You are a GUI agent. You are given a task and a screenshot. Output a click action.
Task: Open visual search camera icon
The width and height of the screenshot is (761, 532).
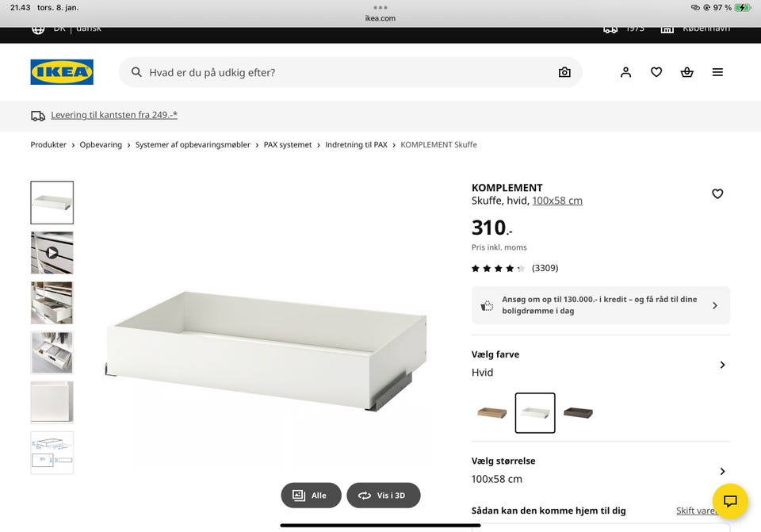564,72
